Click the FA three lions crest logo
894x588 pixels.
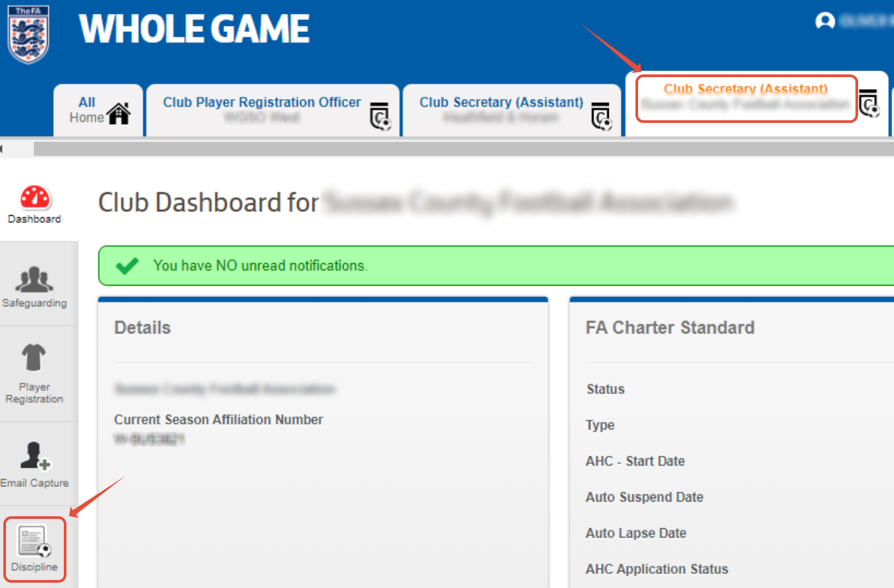pyautogui.click(x=29, y=33)
